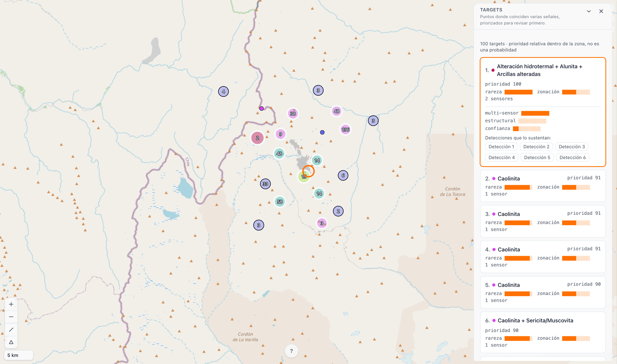The image size is (617, 364).
Task: Select target 1 Alteración hidrotermal card
Action: point(543,112)
